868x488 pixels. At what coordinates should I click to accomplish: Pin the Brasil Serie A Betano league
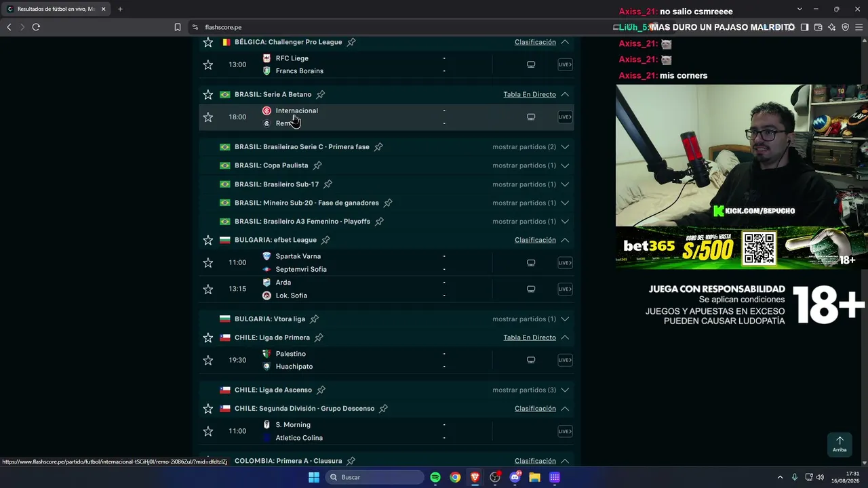click(321, 94)
